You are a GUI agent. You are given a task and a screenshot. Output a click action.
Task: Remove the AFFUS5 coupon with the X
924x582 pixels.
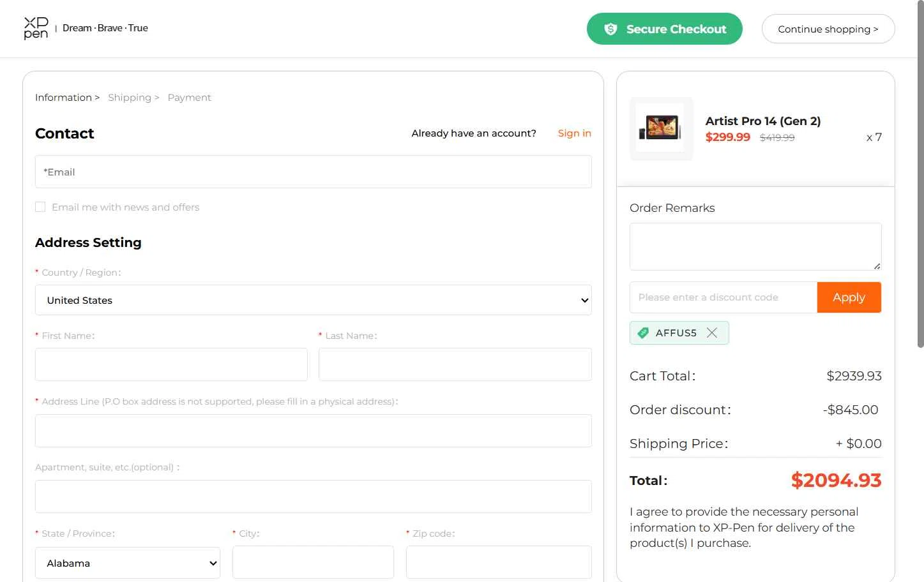712,332
